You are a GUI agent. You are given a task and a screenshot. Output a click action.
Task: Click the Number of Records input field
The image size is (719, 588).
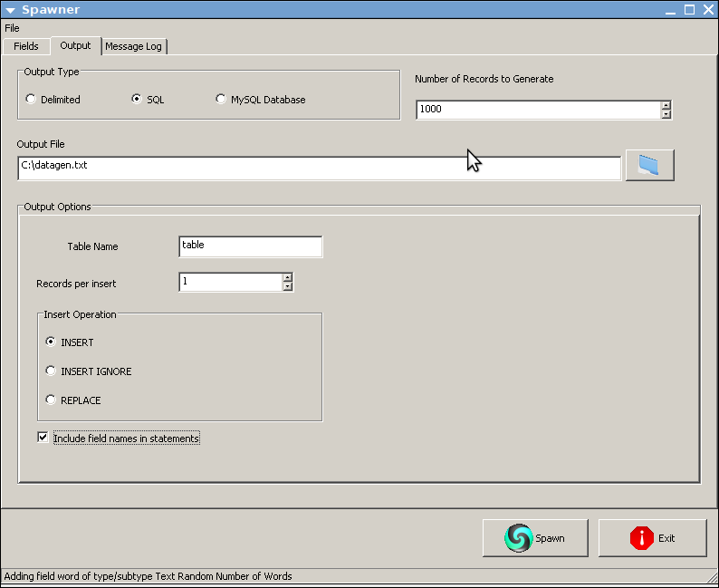[x=538, y=110]
